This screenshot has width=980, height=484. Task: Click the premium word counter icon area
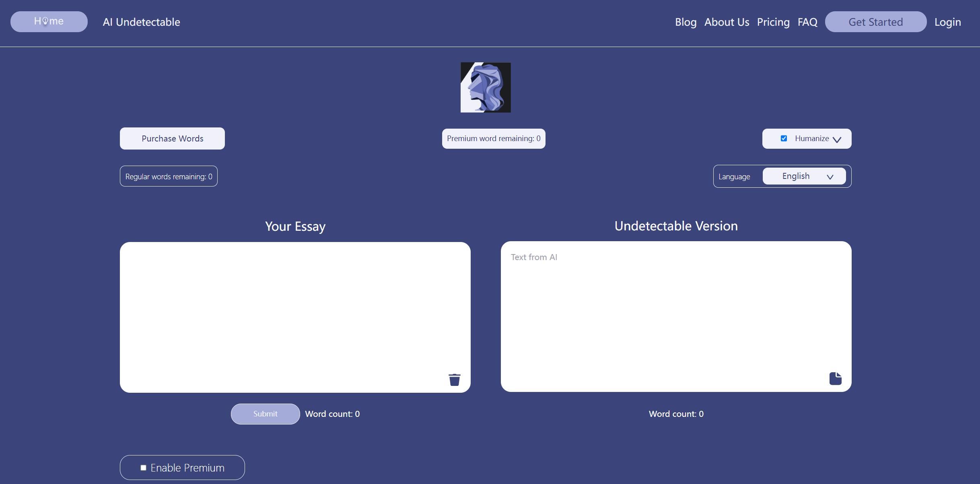(x=493, y=138)
